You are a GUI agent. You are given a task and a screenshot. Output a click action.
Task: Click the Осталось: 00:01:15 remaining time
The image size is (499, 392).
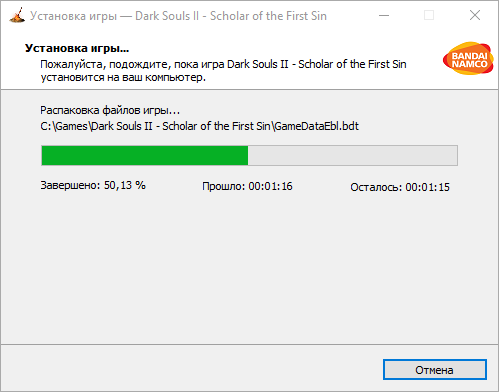pos(400,187)
